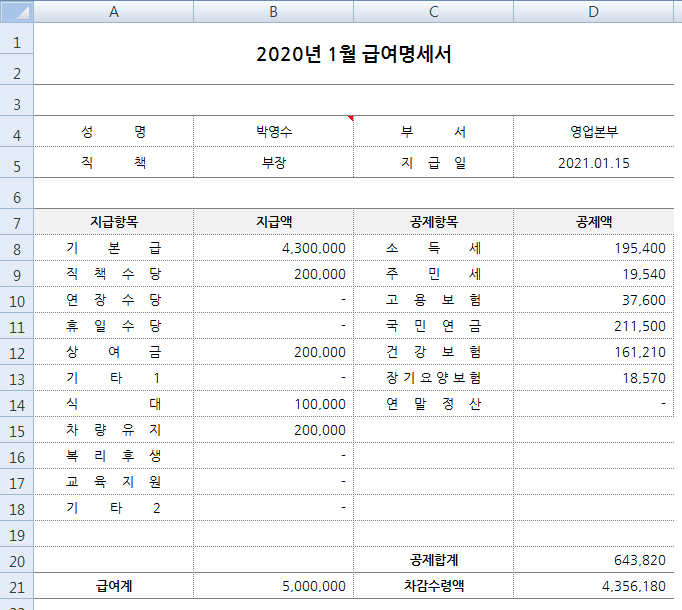Viewport: 682px width, 610px height.
Task: Select the meal allowance value 100,000
Action: pos(273,404)
